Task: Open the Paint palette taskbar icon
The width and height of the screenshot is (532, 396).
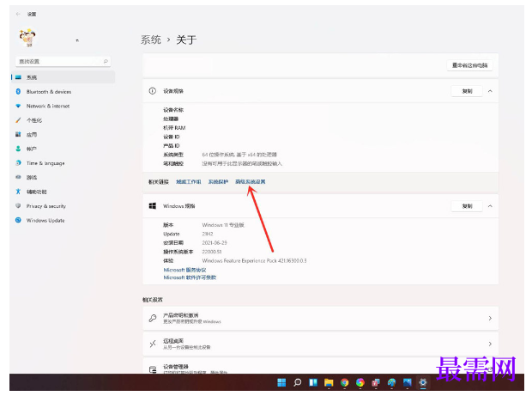Action: click(x=391, y=383)
